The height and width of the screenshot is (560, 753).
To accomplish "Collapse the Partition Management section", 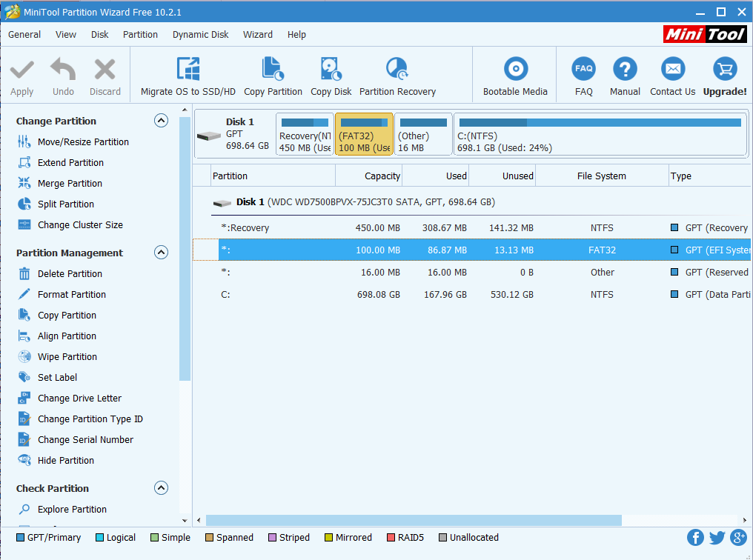I will click(x=161, y=253).
